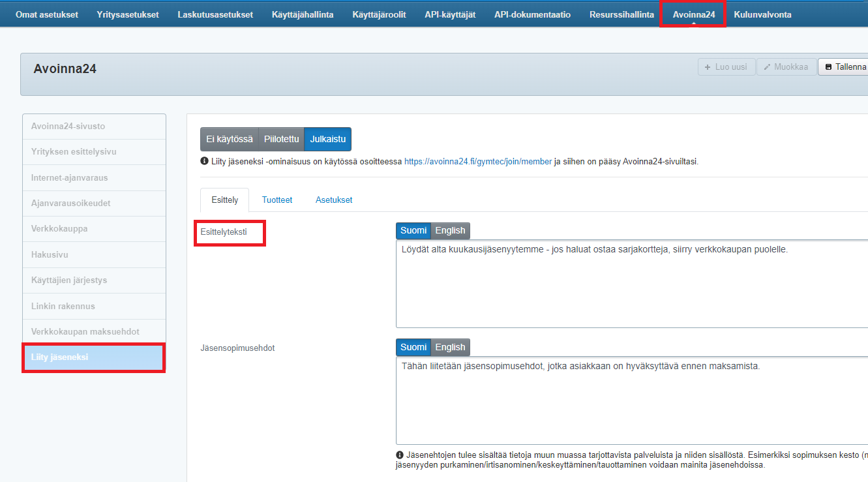Viewport: 868px width, 482px height.
Task: Switch Esittelyteksti language to English
Action: point(450,230)
